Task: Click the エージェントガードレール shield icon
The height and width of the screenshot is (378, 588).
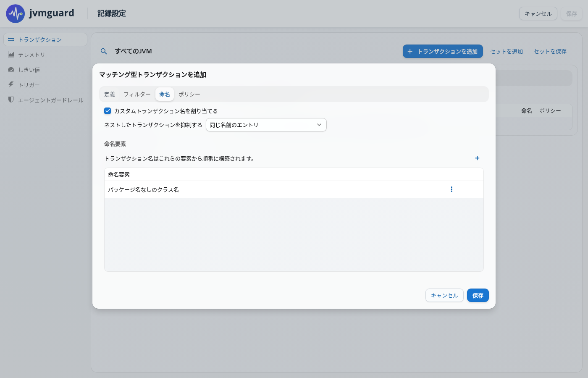Action: coord(11,100)
